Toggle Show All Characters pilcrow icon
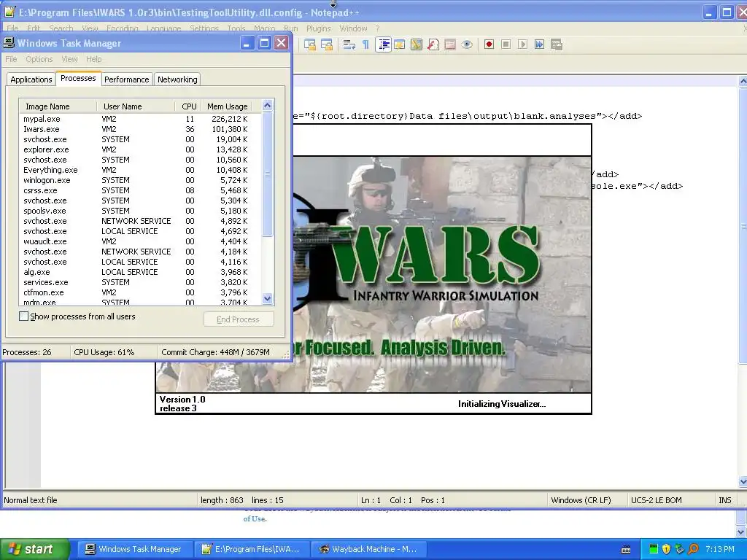 pos(366,44)
